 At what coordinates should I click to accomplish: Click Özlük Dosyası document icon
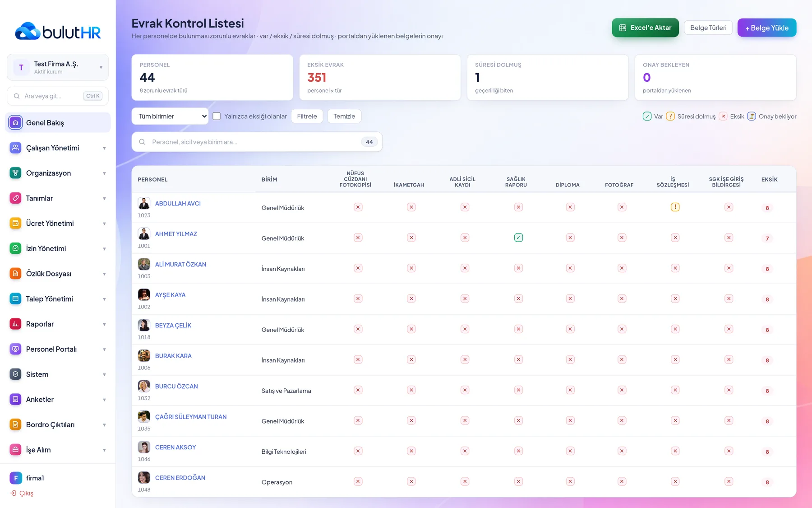click(x=15, y=274)
